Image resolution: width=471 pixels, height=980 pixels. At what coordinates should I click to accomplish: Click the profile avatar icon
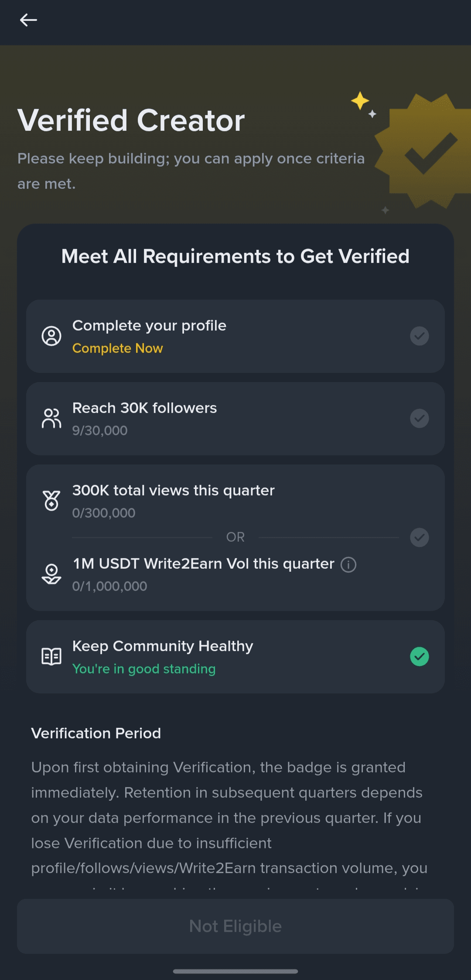point(51,336)
